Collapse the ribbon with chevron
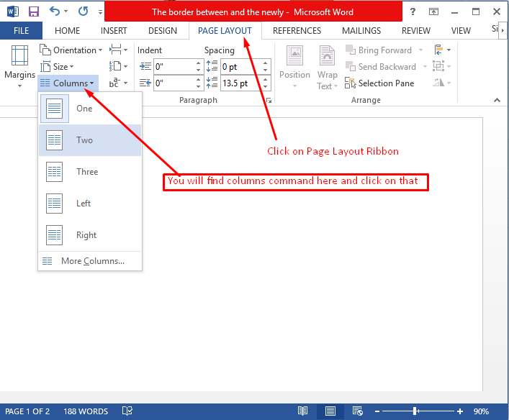Viewport: 509px width, 420px height. (x=497, y=100)
